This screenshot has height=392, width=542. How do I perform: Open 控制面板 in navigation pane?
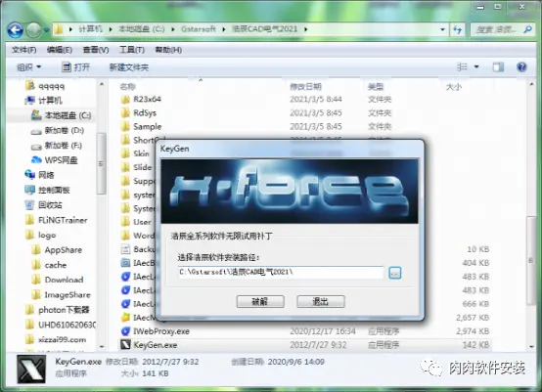click(47, 190)
